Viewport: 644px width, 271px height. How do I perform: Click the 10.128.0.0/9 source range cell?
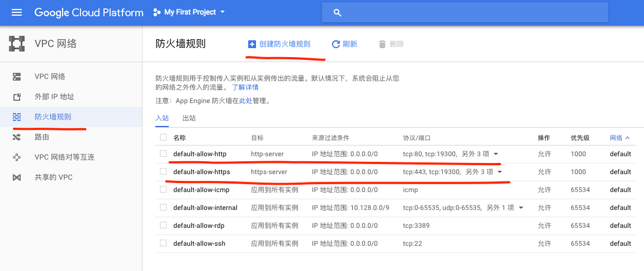point(351,208)
